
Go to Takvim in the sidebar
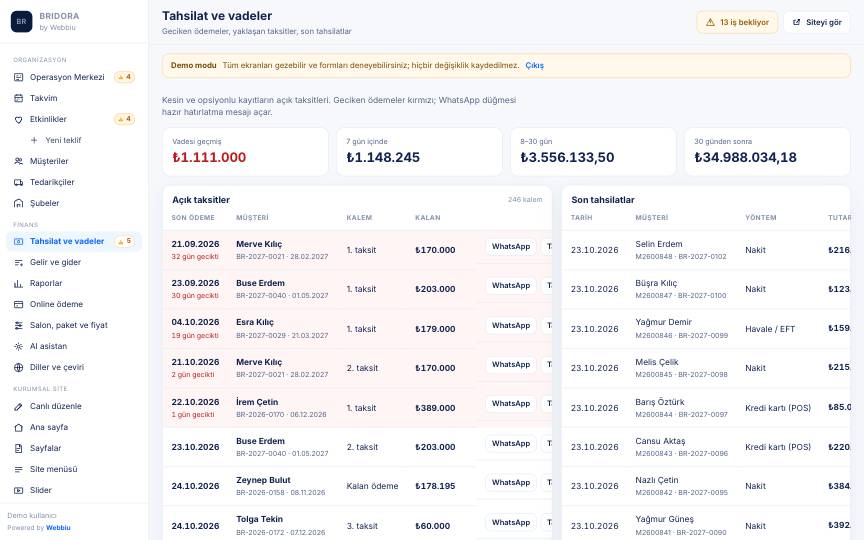click(74, 98)
